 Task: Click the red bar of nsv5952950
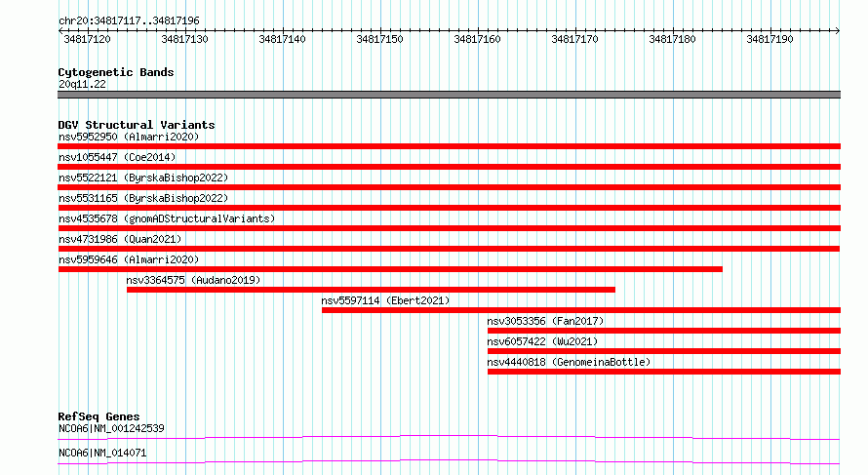449,146
